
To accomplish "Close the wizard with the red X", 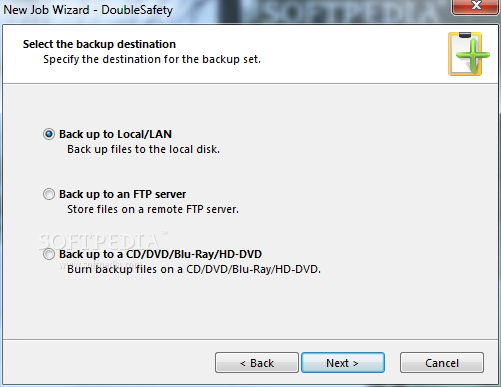I will (476, 7).
